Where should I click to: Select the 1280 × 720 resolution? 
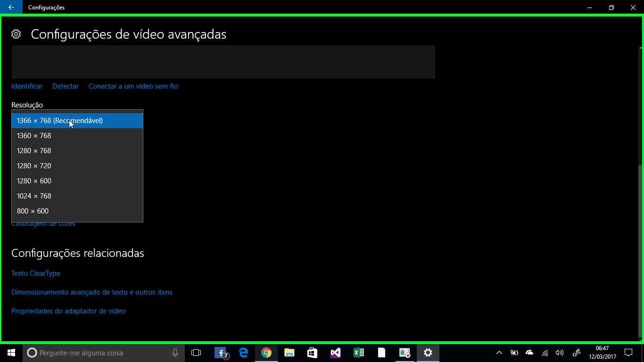click(34, 165)
